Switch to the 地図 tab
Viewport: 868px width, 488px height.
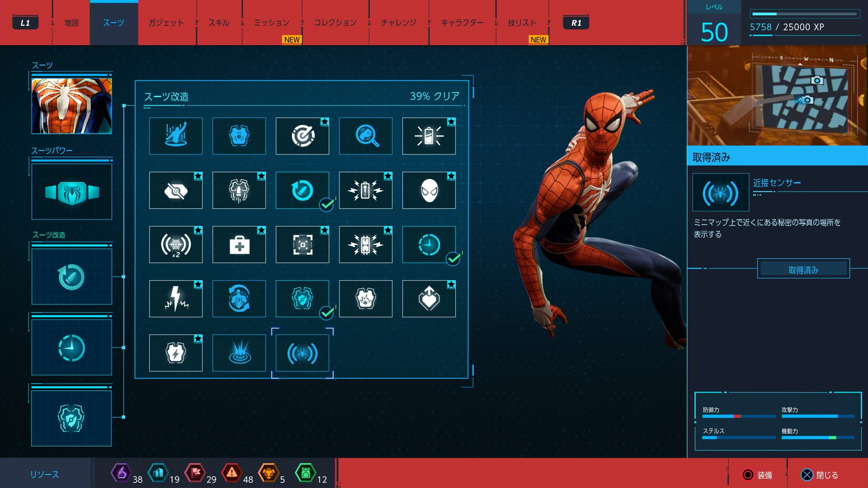pyautogui.click(x=71, y=23)
